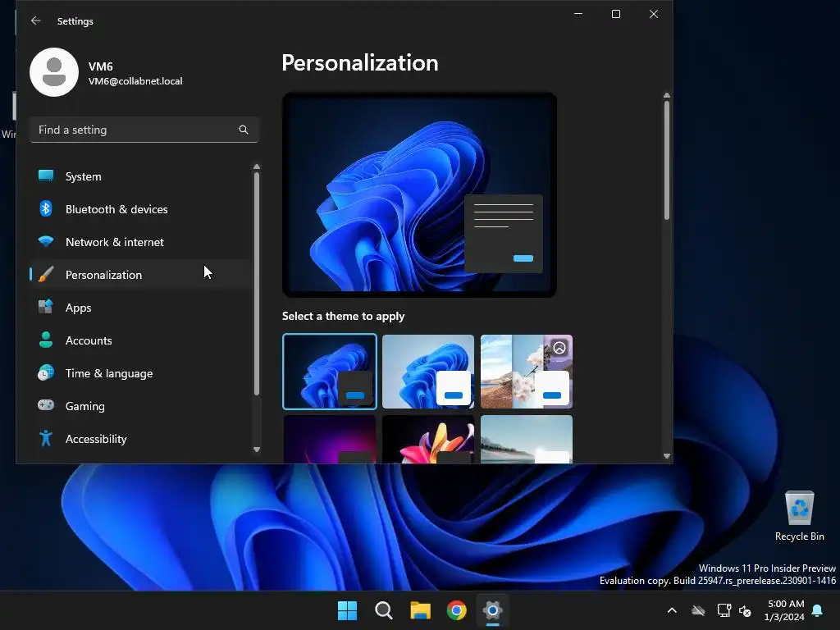Apply the colorful flower Captured Motion theme

coord(428,440)
